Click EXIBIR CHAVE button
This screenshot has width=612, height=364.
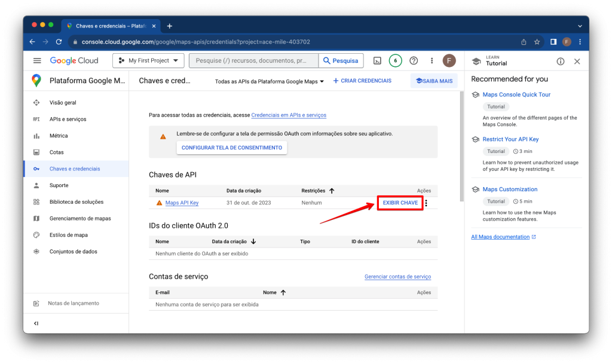pyautogui.click(x=400, y=203)
